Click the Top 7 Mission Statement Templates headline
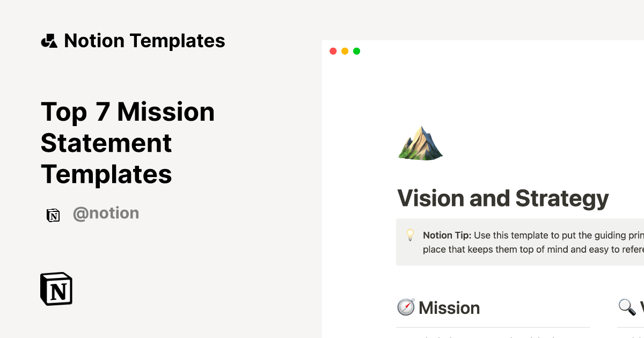This screenshot has height=338, width=644. [128, 143]
